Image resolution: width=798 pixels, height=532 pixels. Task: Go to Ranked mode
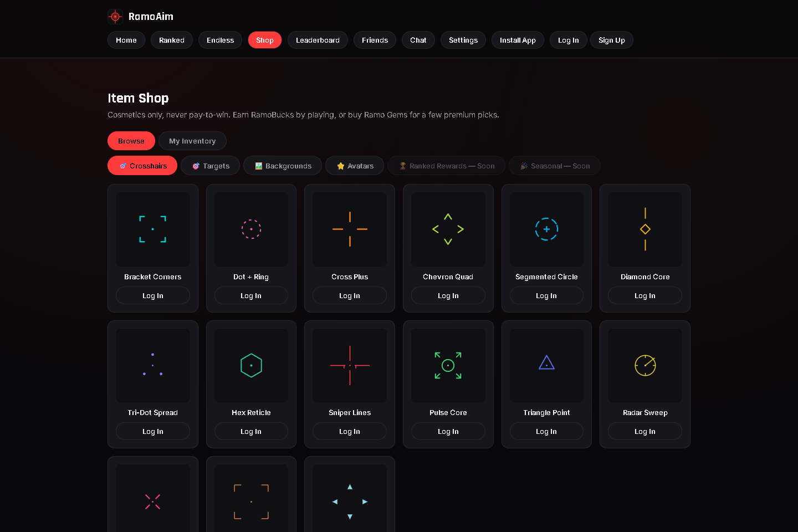coord(172,40)
